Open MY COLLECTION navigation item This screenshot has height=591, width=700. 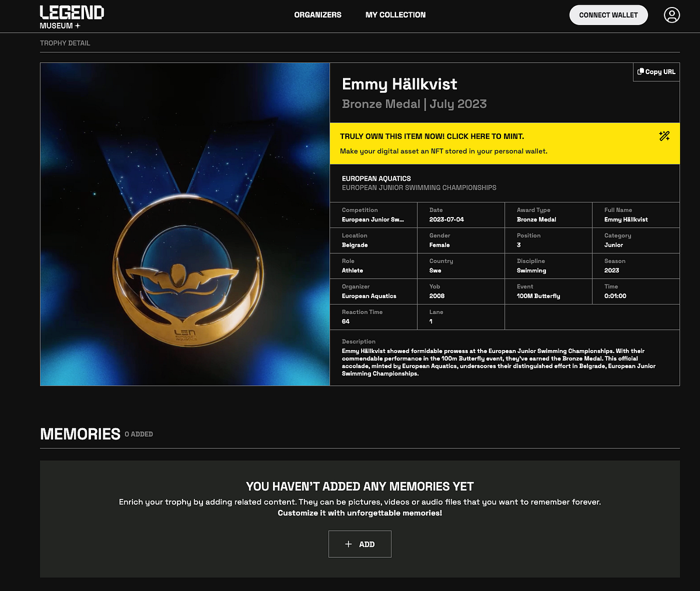395,15
